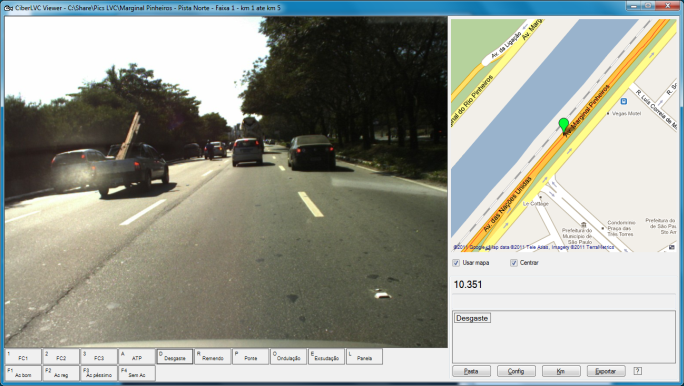Open the question mark help button
Image resolution: width=684 pixels, height=386 pixels.
point(637,371)
